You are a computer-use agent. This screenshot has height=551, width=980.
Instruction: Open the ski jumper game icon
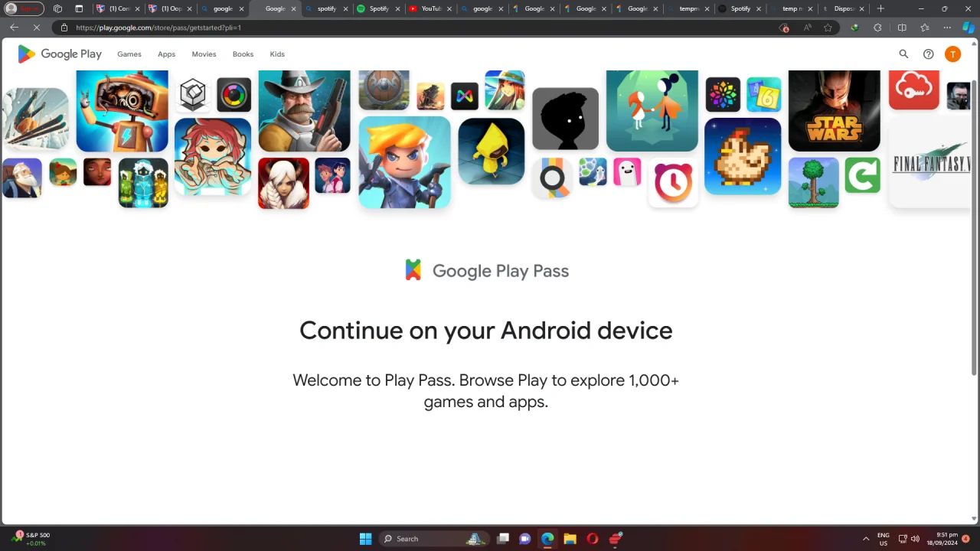coord(35,118)
